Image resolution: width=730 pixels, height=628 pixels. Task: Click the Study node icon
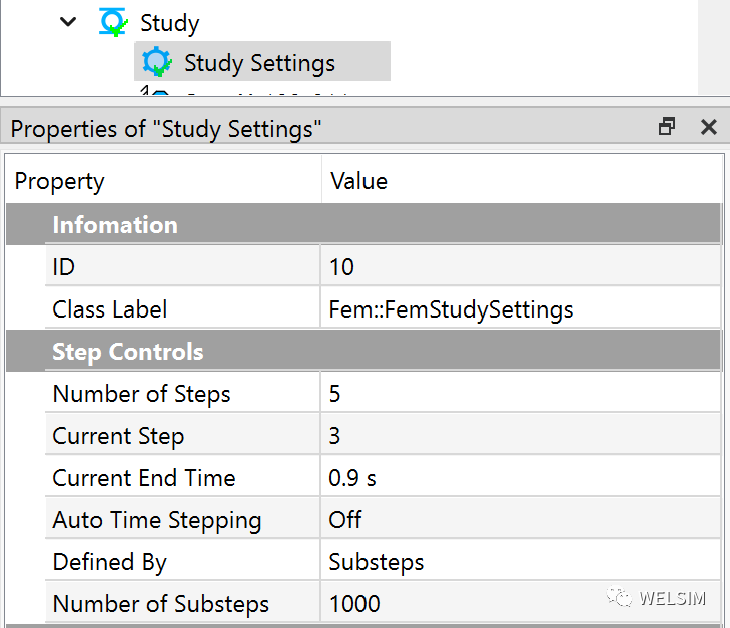click(x=113, y=22)
